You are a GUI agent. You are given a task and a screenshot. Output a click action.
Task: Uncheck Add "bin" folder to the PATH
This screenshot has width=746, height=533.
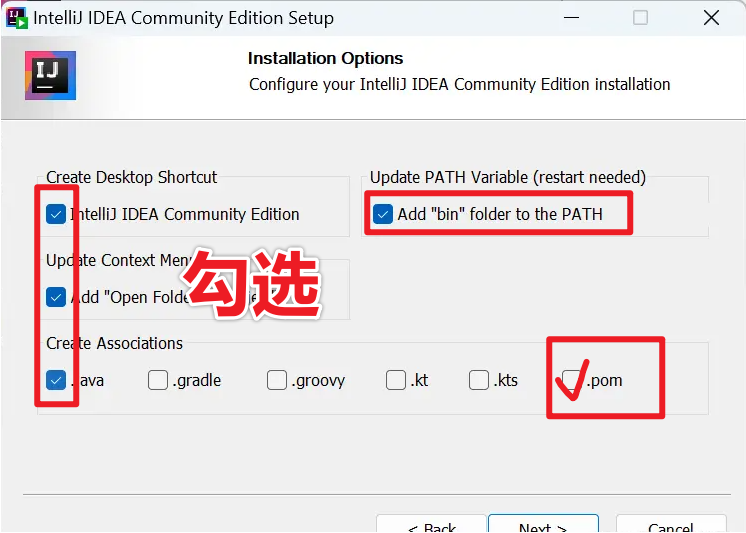coord(383,214)
